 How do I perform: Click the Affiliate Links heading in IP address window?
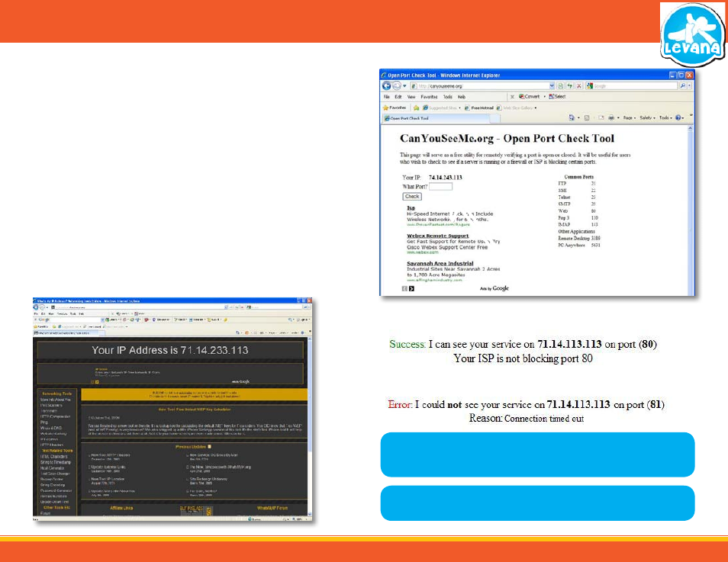tap(121, 508)
